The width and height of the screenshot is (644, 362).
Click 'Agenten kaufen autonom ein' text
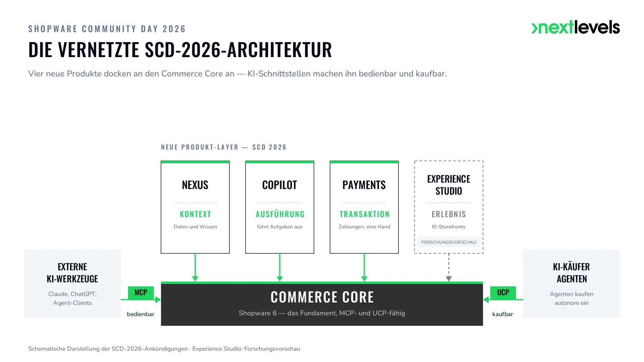(x=572, y=298)
